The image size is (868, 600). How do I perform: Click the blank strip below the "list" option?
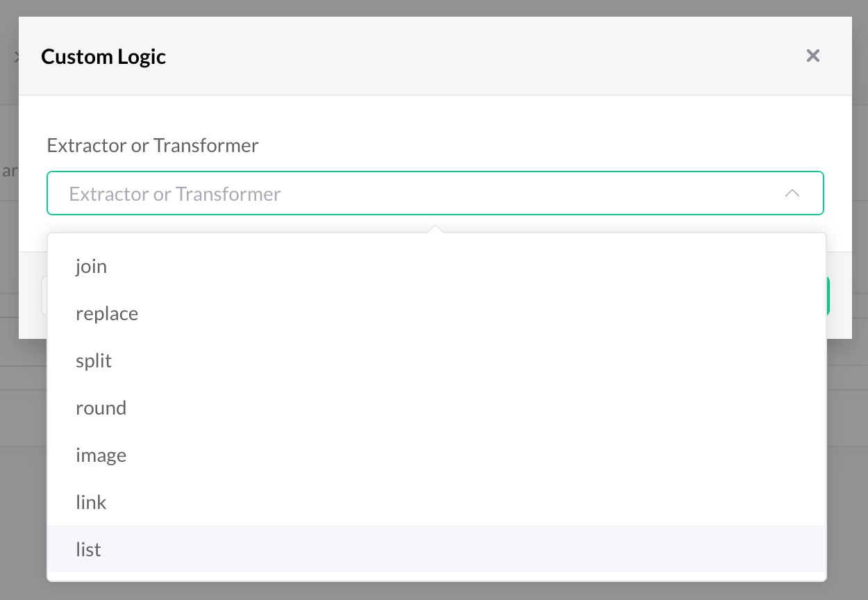pos(436,576)
